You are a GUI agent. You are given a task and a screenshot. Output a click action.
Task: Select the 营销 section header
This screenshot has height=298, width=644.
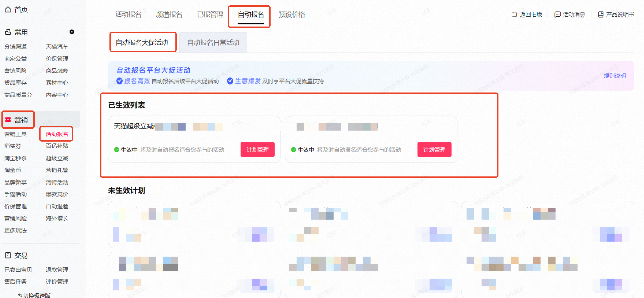click(21, 120)
